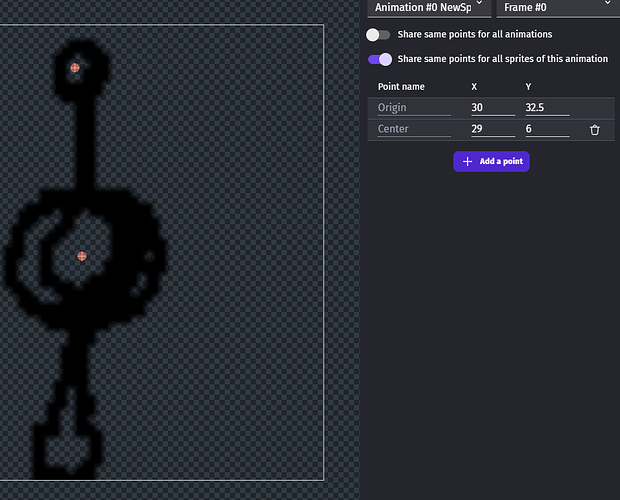Screen dimensions: 620x500
Task: Click the X column header
Action: tap(474, 87)
